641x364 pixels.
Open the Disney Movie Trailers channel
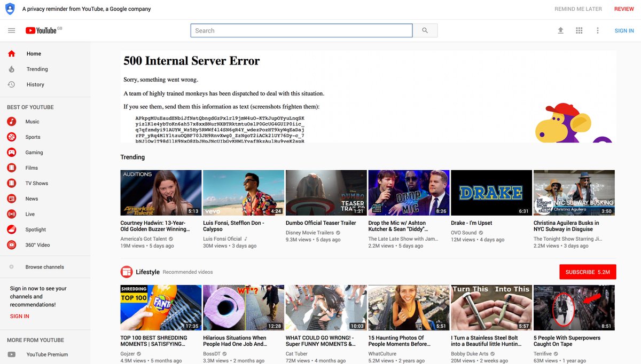310,233
